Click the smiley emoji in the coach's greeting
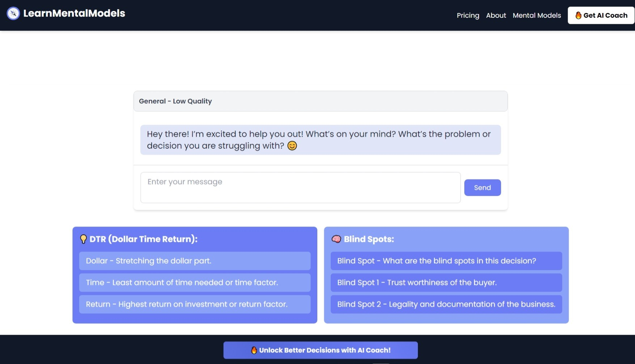This screenshot has width=635, height=364. tap(292, 146)
